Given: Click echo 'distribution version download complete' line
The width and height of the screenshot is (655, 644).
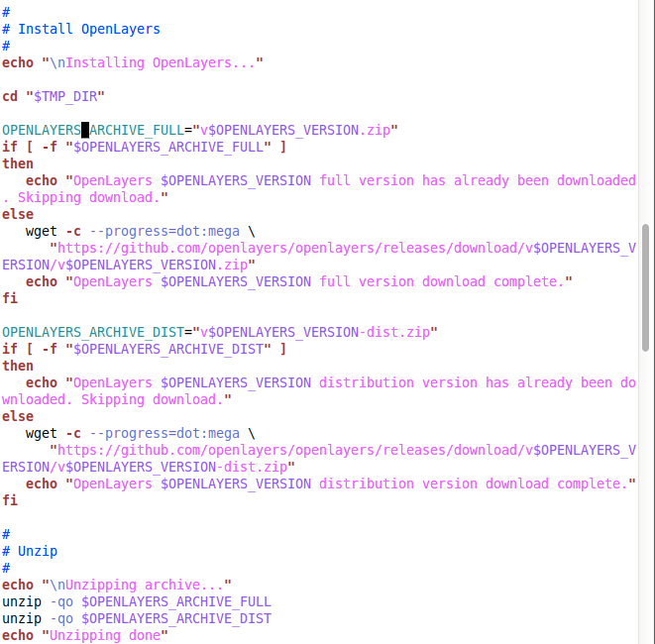Looking at the screenshot, I should coord(330,484).
